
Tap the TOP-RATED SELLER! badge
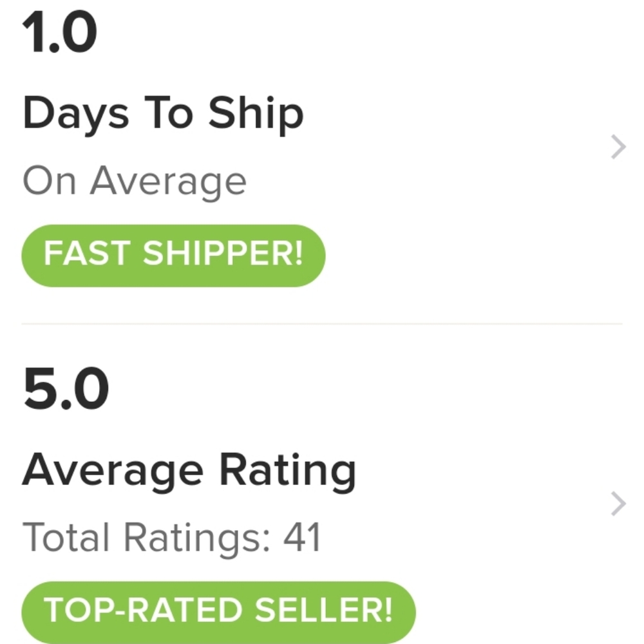[218, 611]
